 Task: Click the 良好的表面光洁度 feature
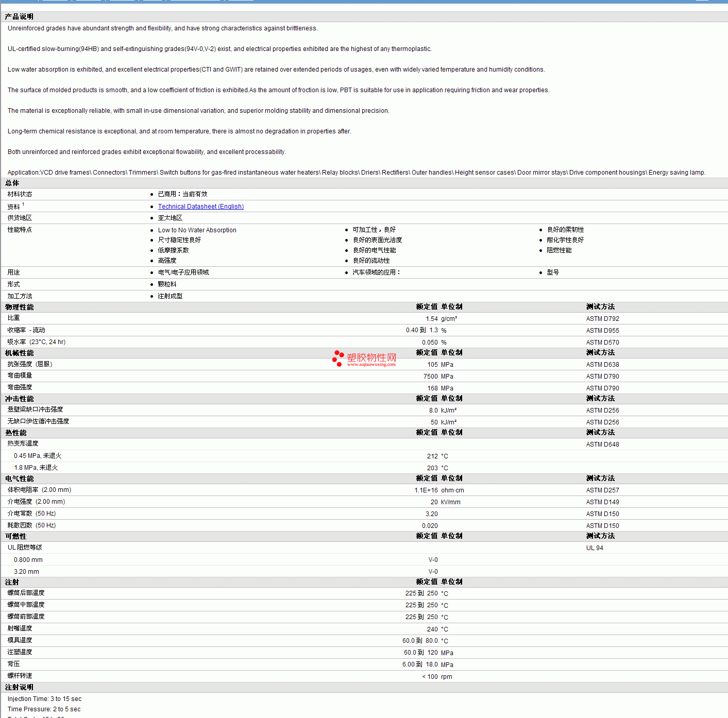click(x=377, y=240)
